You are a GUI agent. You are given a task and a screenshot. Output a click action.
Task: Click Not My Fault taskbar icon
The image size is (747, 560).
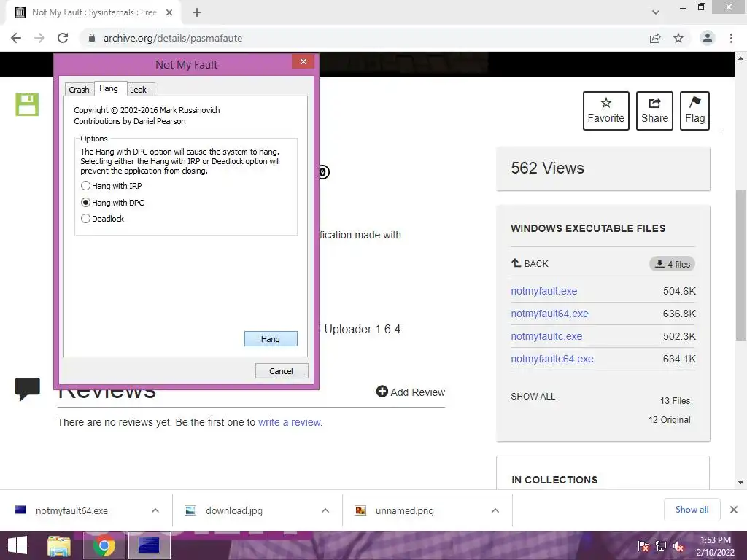pos(149,545)
